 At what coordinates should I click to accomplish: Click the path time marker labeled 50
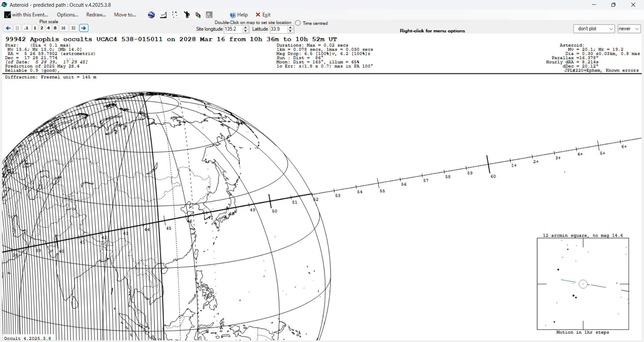click(x=274, y=211)
